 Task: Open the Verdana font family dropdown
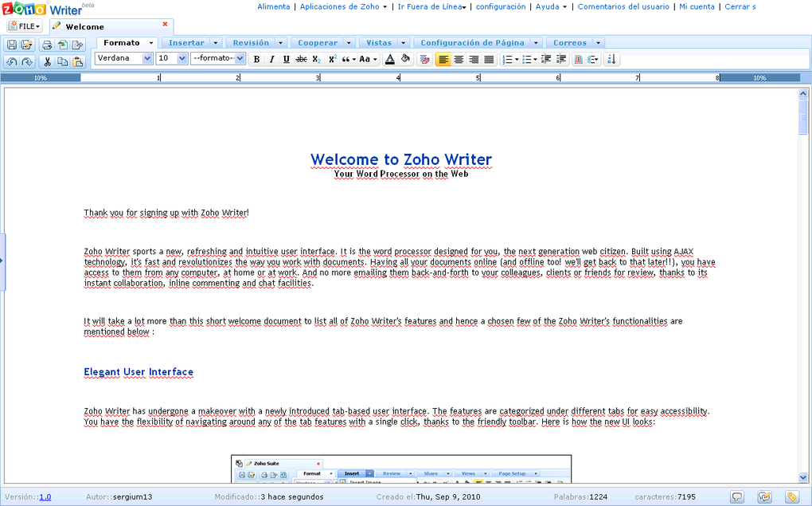coord(123,58)
